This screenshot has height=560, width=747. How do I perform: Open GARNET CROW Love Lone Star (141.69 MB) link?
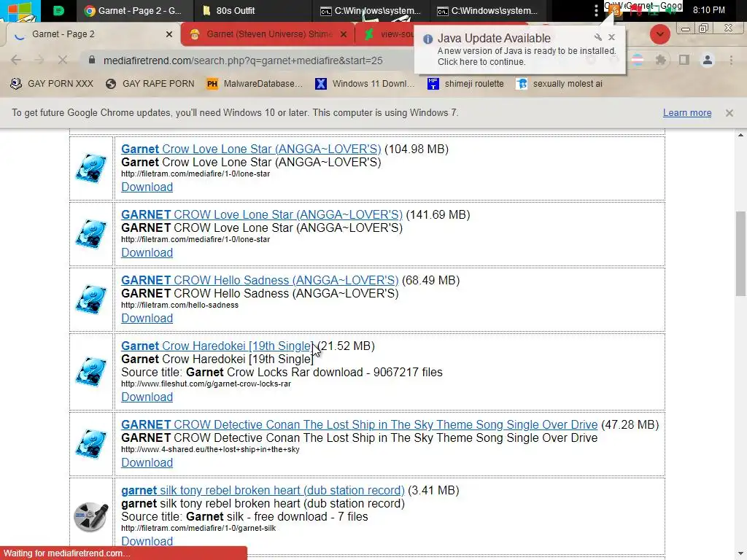(x=262, y=215)
